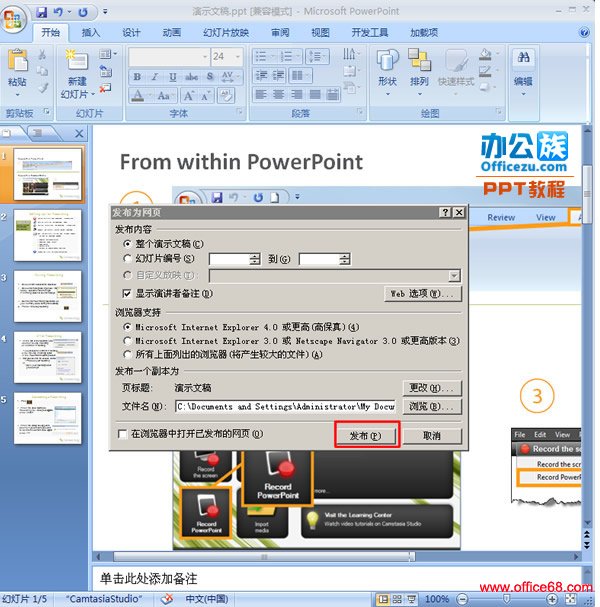Open the Slide Show ribbon tab

coord(226,33)
